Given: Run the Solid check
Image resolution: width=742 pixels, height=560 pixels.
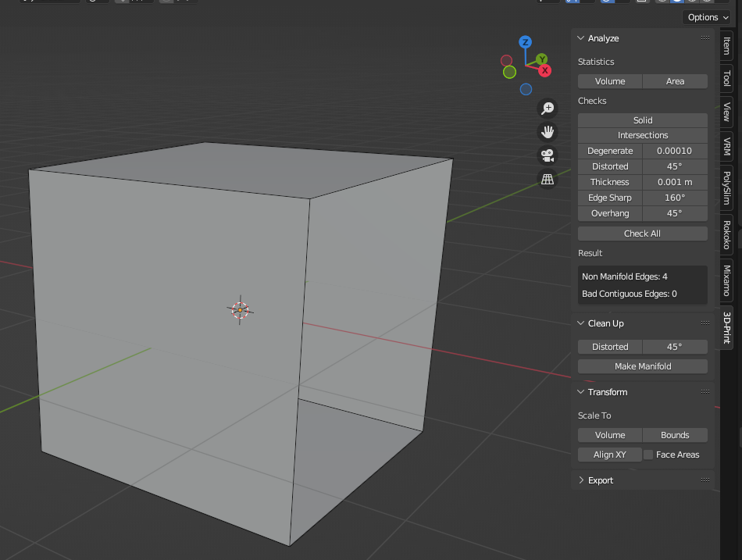Looking at the screenshot, I should (643, 120).
